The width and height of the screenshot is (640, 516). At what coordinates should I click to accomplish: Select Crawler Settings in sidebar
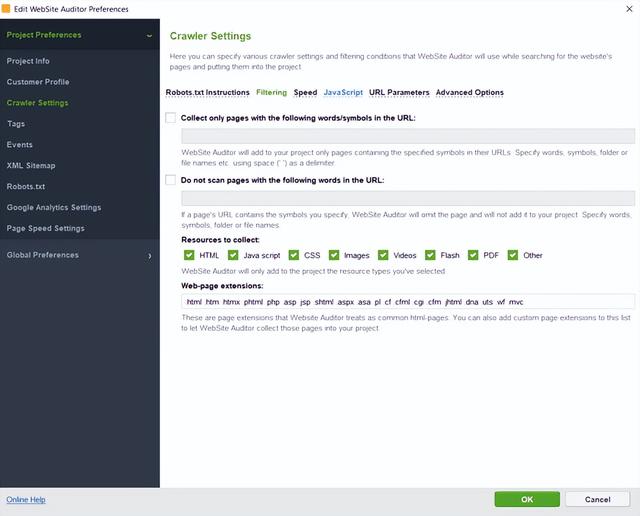click(x=38, y=103)
